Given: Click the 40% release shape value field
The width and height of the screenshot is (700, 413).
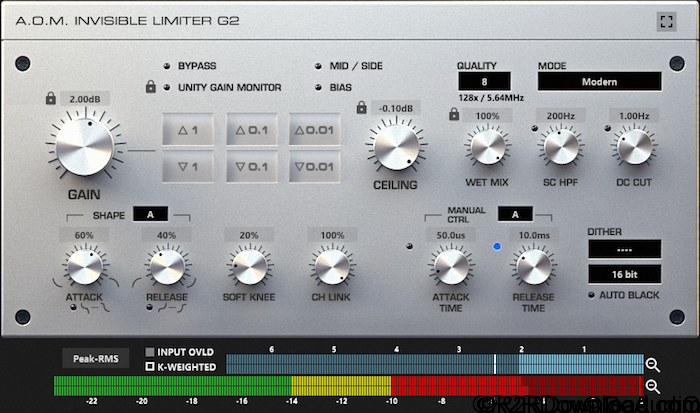Looking at the screenshot, I should (x=167, y=235).
